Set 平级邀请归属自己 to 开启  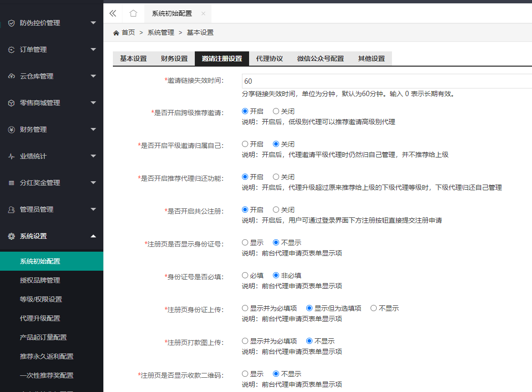[x=245, y=144]
